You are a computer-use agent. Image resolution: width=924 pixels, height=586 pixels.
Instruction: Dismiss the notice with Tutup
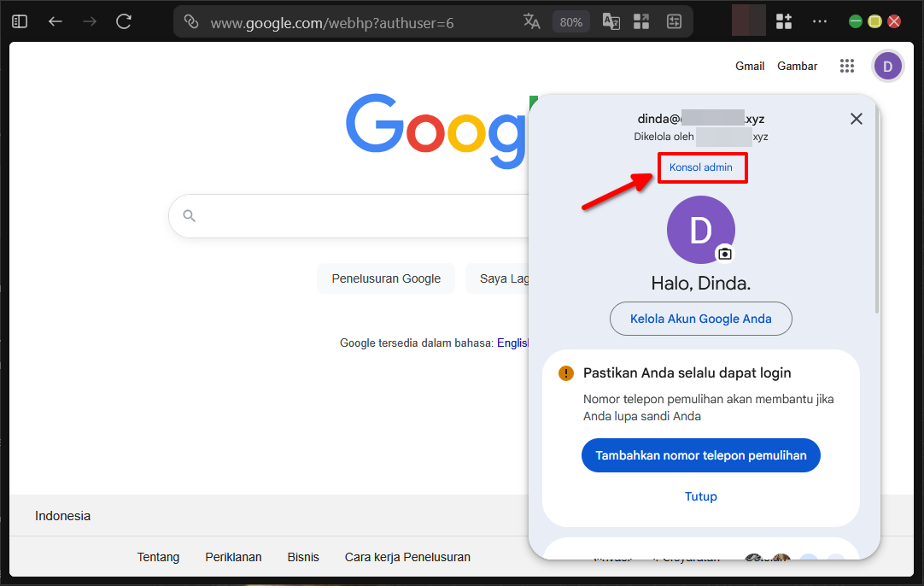(x=700, y=496)
